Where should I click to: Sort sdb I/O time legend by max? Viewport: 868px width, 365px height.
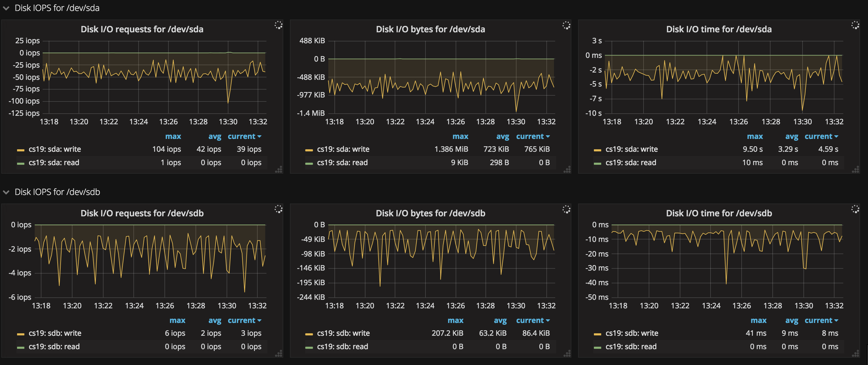[758, 321]
